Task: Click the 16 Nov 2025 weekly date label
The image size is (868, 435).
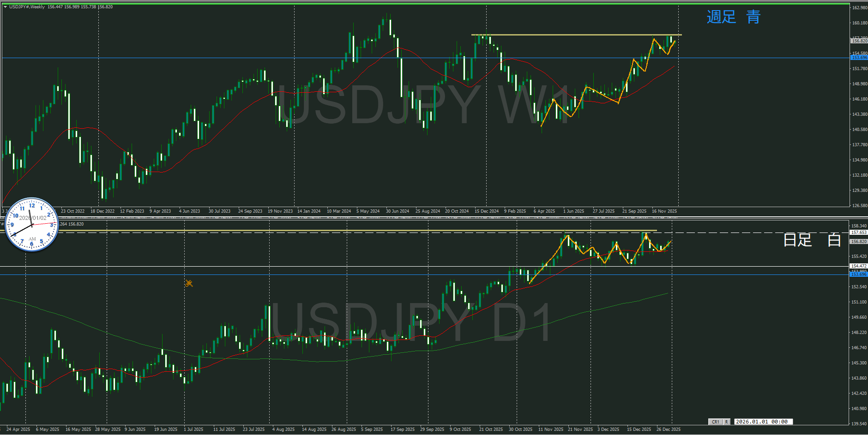Action: click(664, 211)
